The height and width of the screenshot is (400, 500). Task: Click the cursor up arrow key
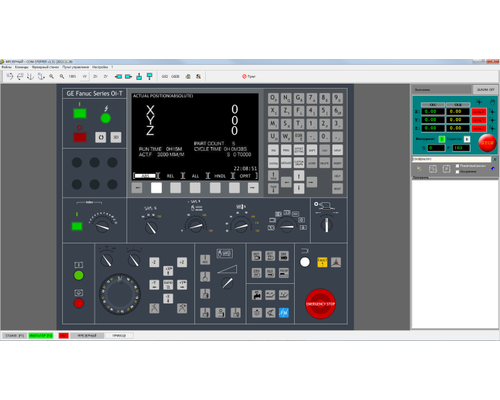tap(299, 175)
